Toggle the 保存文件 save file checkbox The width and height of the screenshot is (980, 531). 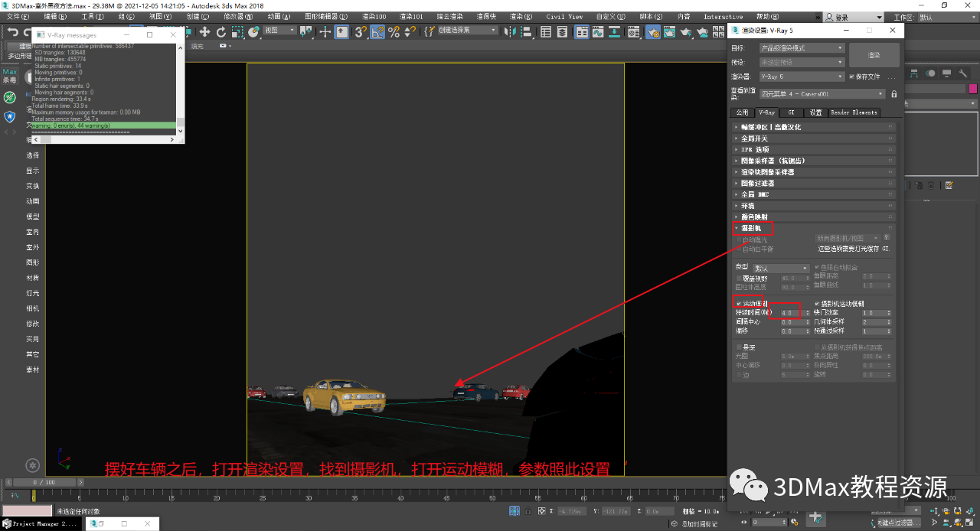852,77
